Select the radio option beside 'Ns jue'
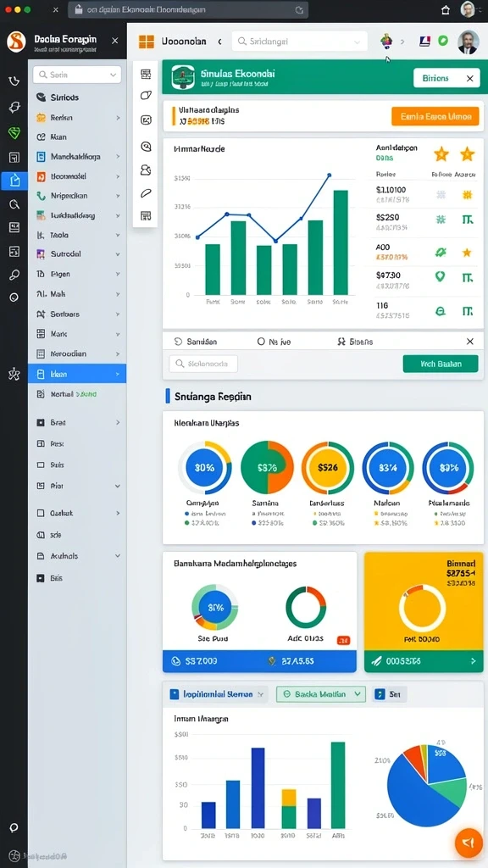Screen dimensions: 488x868 pyautogui.click(x=261, y=342)
